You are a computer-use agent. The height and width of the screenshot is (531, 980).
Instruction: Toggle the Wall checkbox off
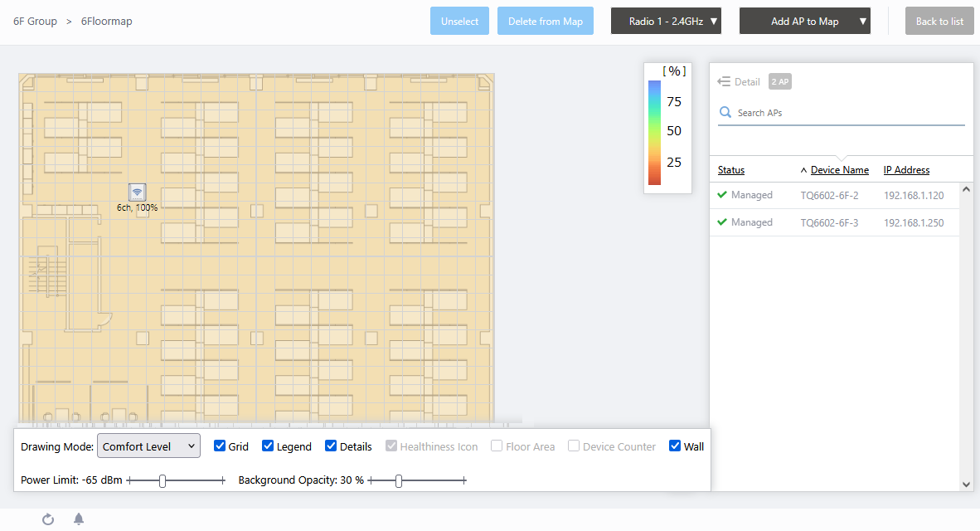click(675, 446)
